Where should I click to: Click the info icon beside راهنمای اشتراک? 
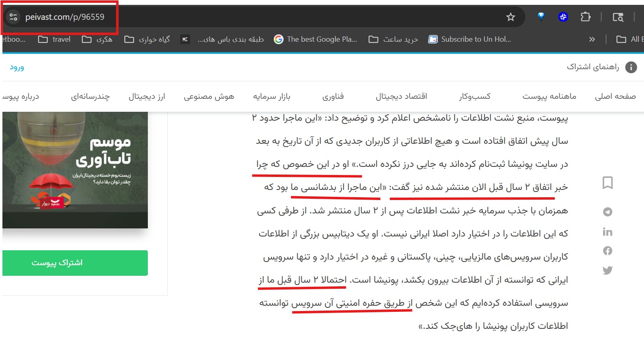(x=631, y=67)
